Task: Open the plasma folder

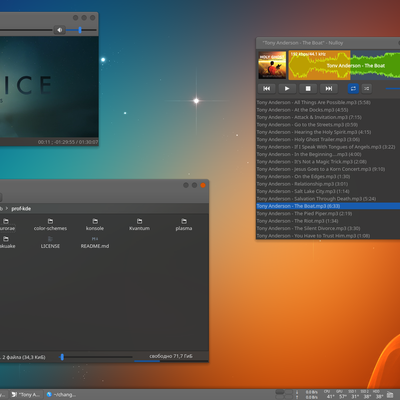Action: (x=184, y=225)
